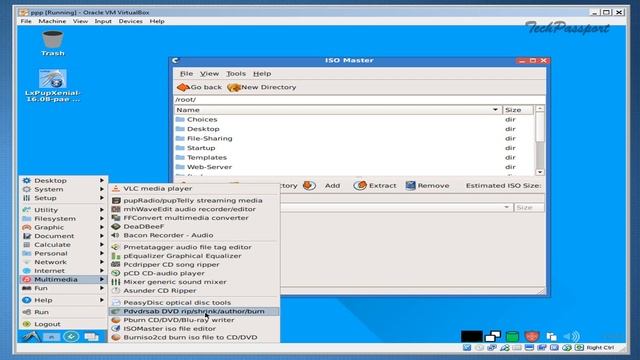Sort file list by Name column header
The height and width of the screenshot is (360, 640).
(x=338, y=110)
